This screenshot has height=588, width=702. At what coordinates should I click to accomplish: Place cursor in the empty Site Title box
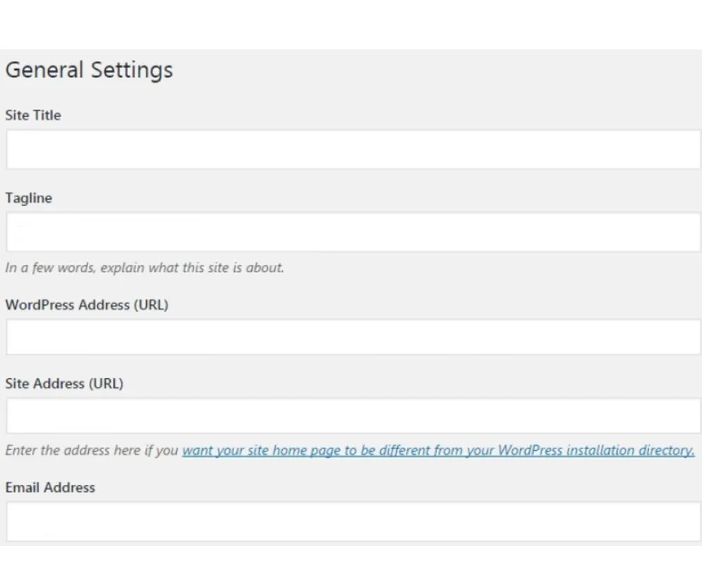[x=351, y=149]
